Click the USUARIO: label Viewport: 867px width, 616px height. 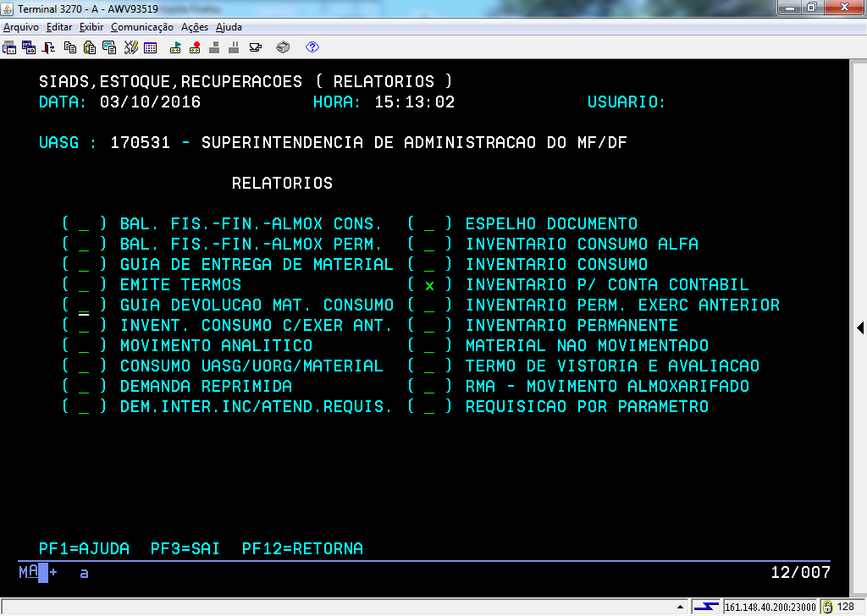627,102
